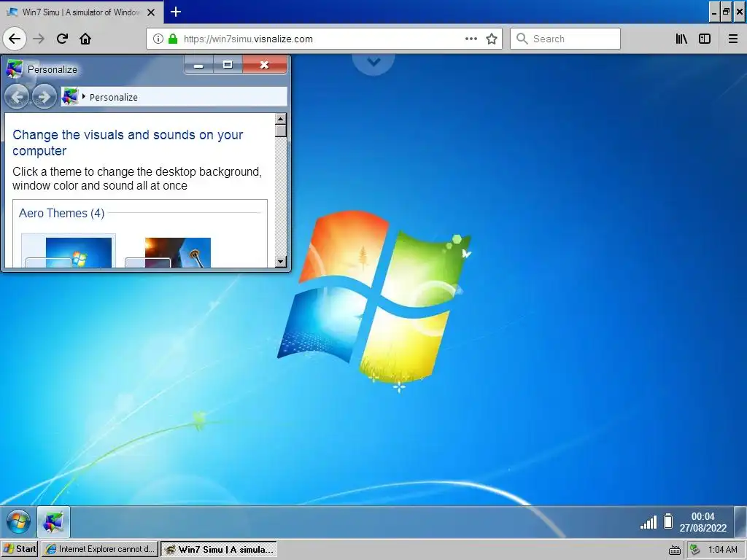Click Personalize breadcrumb path text
The width and height of the screenshot is (747, 560).
[x=113, y=97]
